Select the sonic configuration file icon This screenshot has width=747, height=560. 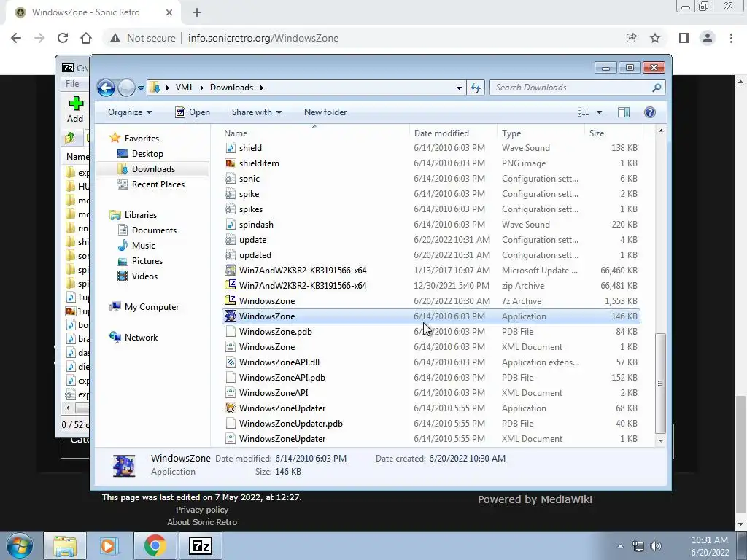click(x=230, y=179)
